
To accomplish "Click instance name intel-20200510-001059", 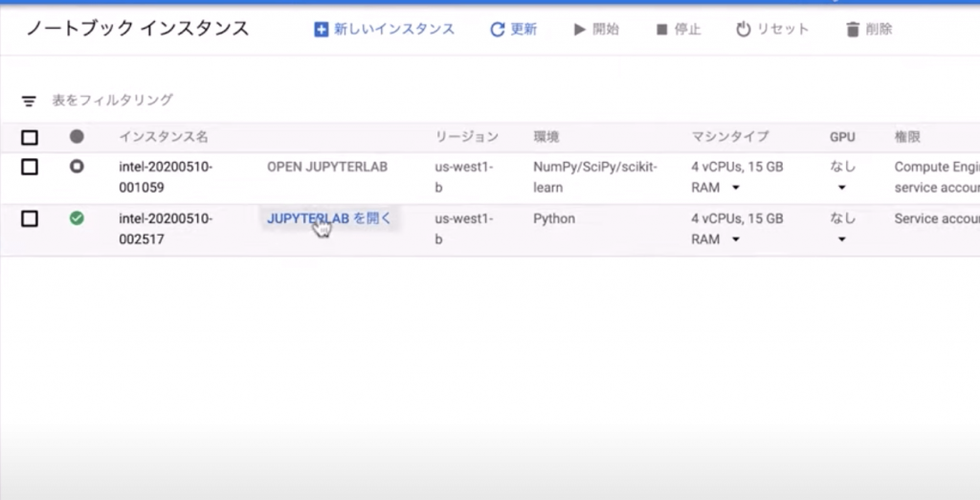I will coord(166,177).
